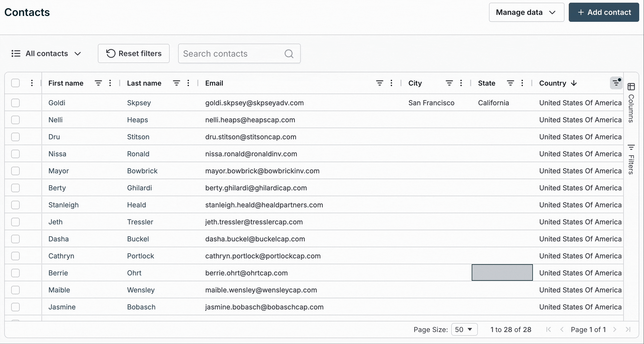Click the Jasmine first name cell

coord(62,307)
